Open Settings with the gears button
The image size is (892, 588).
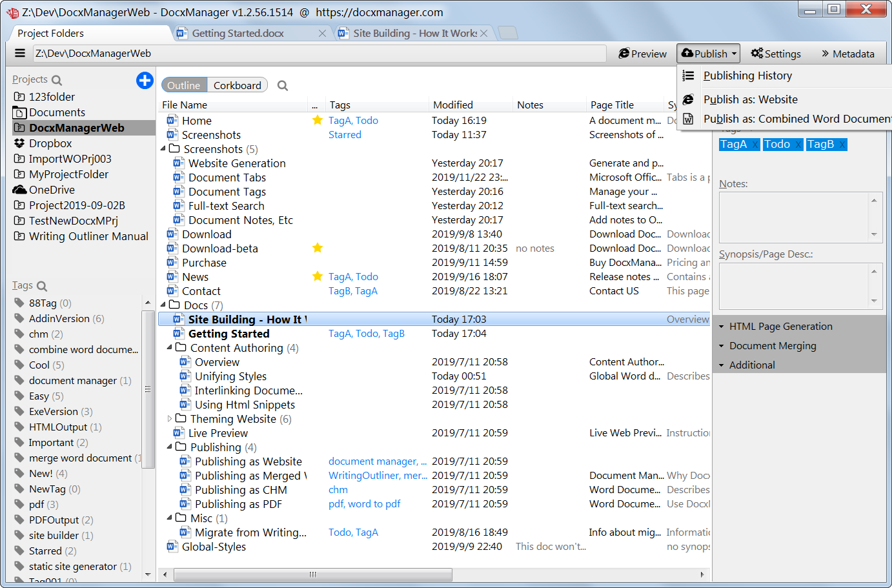pos(775,54)
